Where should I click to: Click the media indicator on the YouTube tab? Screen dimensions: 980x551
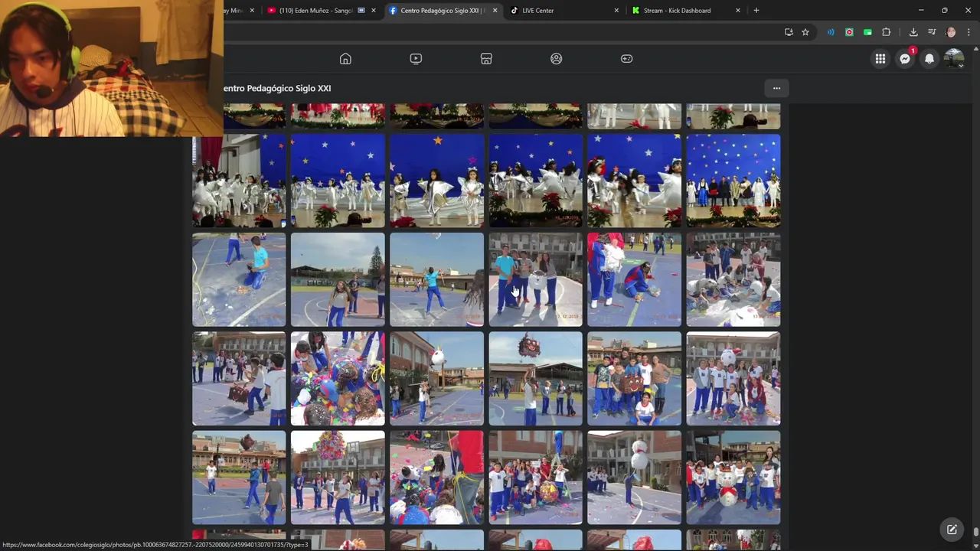point(361,11)
